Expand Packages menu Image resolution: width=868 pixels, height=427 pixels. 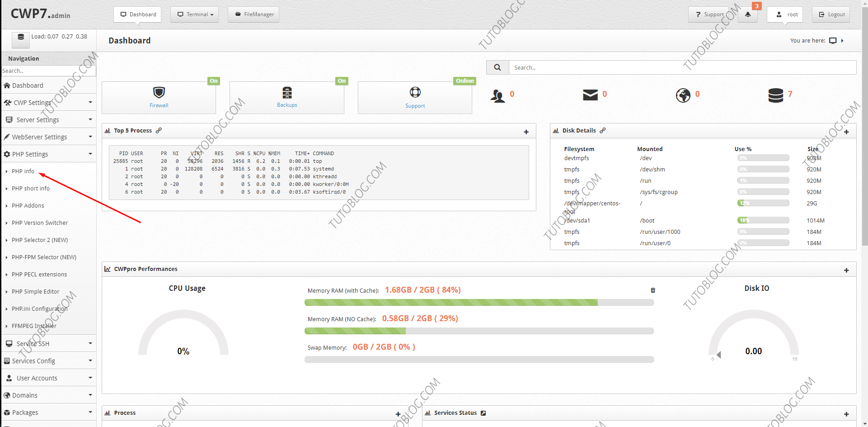coord(48,413)
